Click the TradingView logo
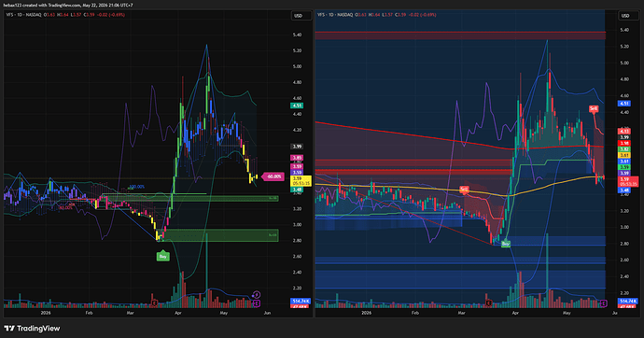Image resolution: width=644 pixels, height=338 pixels. pos(32,328)
